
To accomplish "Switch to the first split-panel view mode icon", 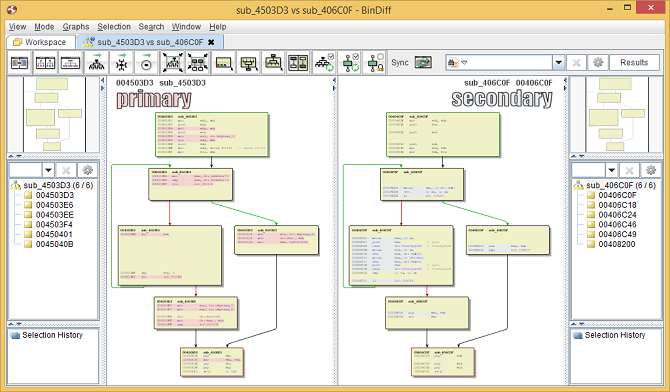I will [x=20, y=63].
